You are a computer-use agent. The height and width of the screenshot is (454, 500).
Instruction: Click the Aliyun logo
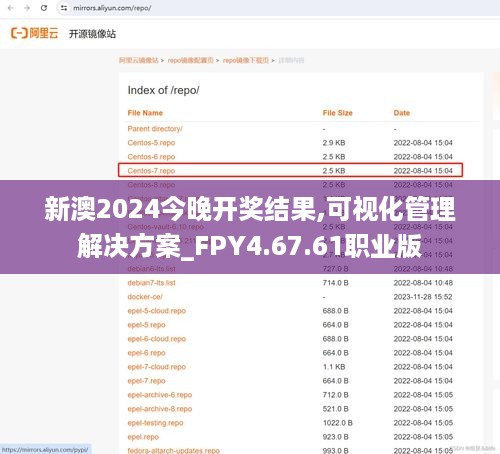tap(35, 33)
